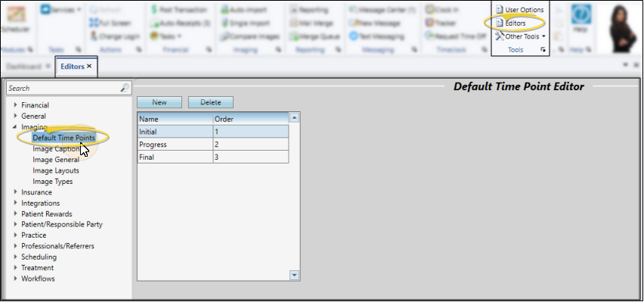Image resolution: width=644 pixels, height=302 pixels.
Task: Expand the Scheduling tree node
Action: pos(16,257)
